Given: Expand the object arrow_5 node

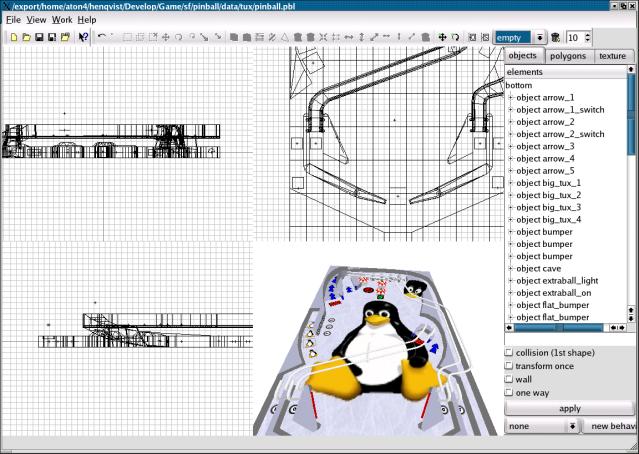Looking at the screenshot, I should (x=510, y=171).
